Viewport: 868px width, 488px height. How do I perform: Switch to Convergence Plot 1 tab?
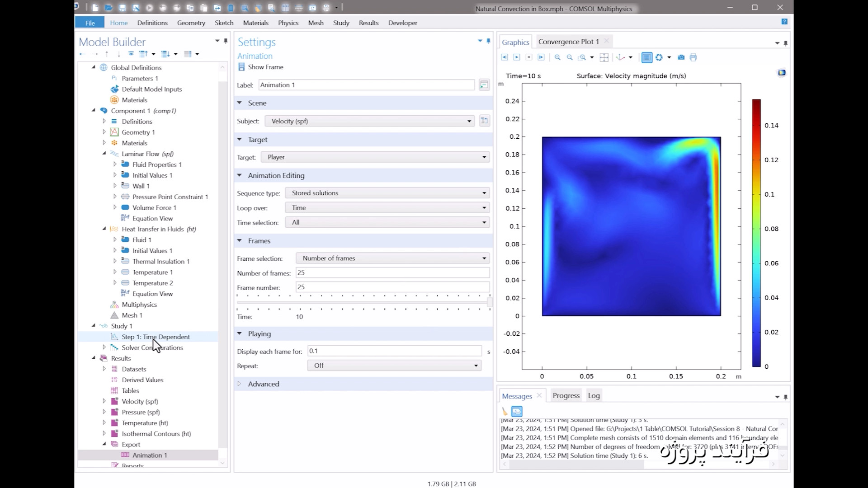[x=568, y=42]
